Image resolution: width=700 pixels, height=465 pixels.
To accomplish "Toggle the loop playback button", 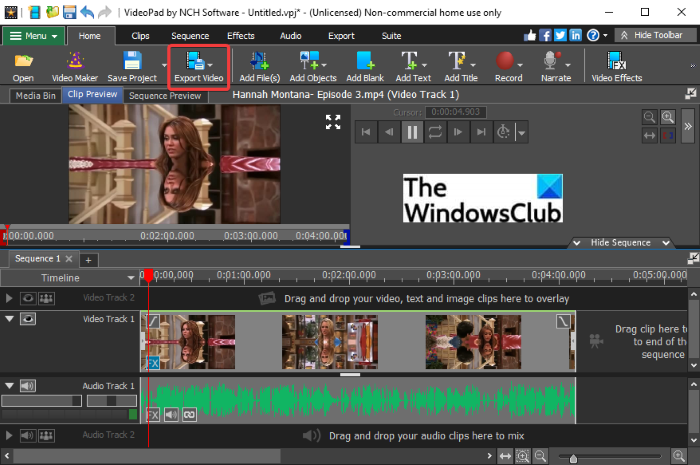I will [435, 132].
